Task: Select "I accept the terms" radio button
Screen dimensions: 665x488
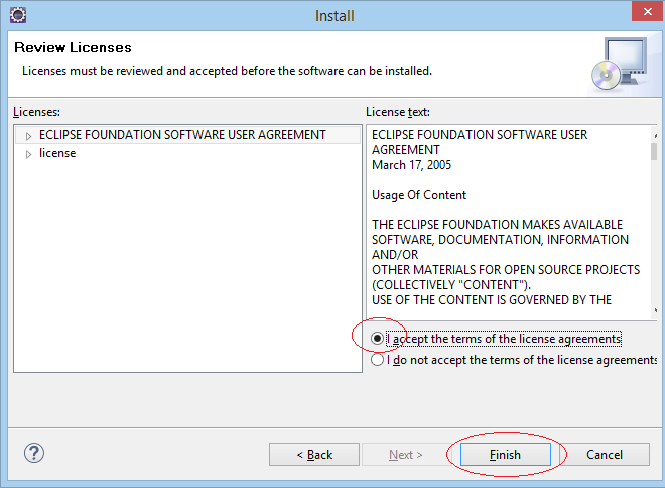Action: coord(377,339)
